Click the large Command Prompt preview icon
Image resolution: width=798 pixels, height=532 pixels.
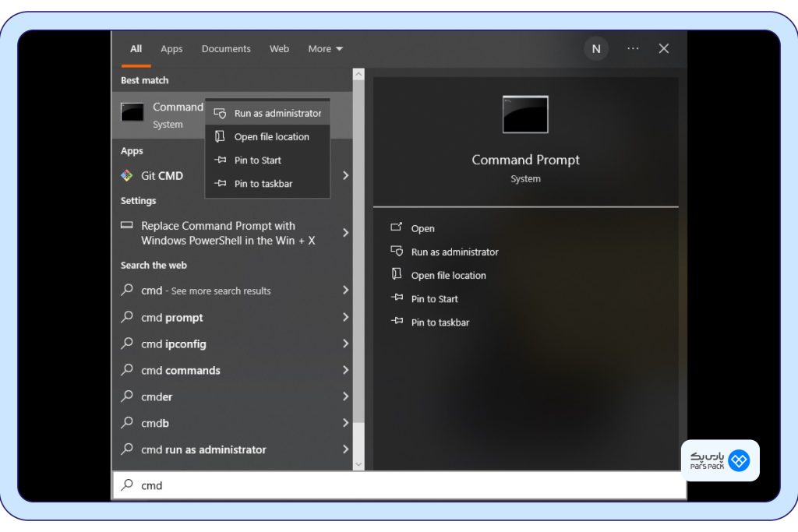tap(525, 115)
